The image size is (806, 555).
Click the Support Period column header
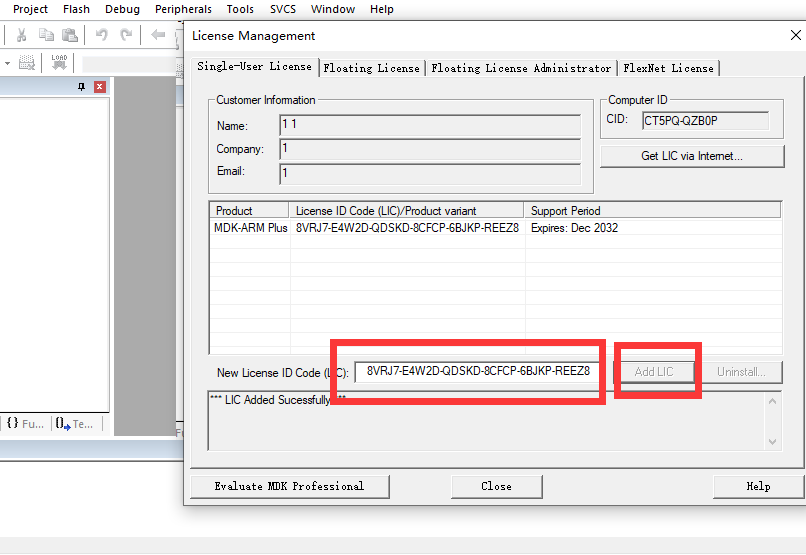click(x=652, y=211)
